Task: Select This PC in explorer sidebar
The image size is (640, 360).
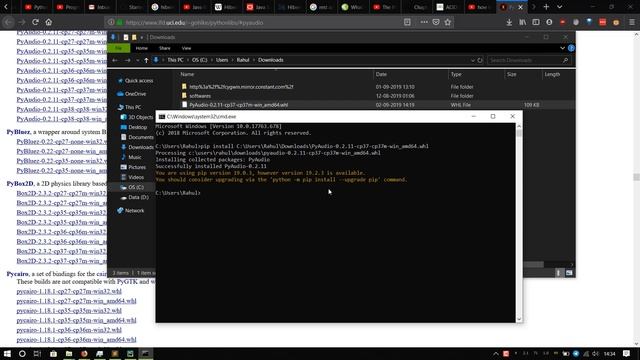Action: [133, 107]
